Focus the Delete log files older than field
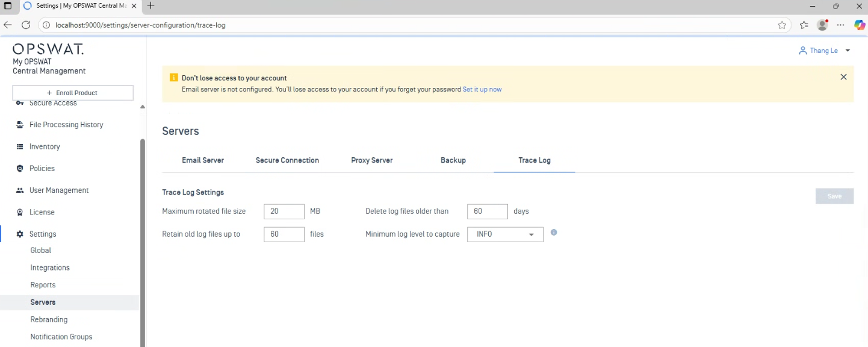868x347 pixels. coord(488,211)
